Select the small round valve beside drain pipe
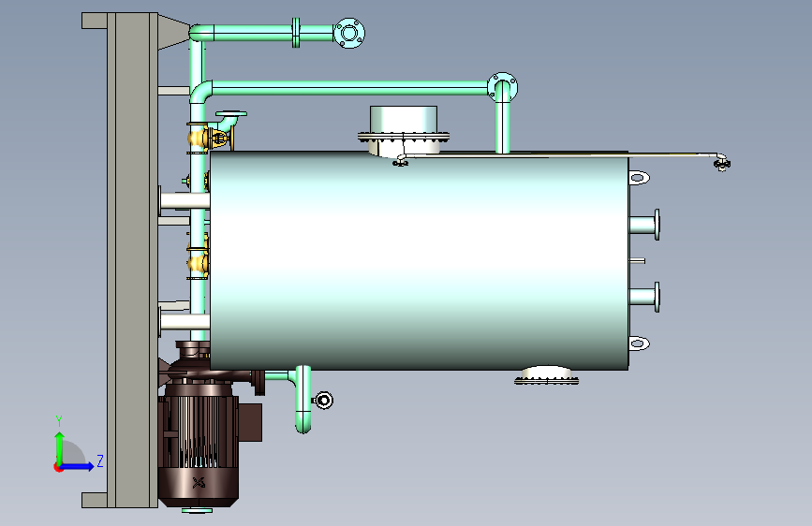812x526 pixels. pos(323,401)
